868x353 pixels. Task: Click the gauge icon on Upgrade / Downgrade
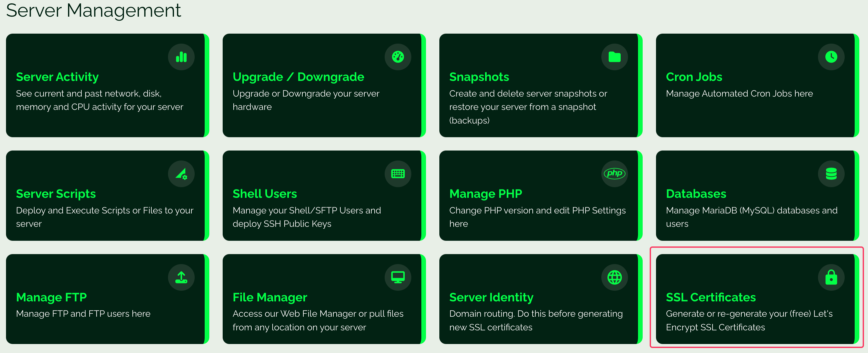(x=398, y=57)
